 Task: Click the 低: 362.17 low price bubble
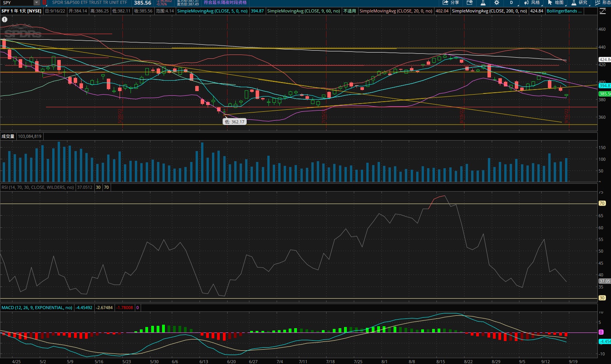click(235, 122)
